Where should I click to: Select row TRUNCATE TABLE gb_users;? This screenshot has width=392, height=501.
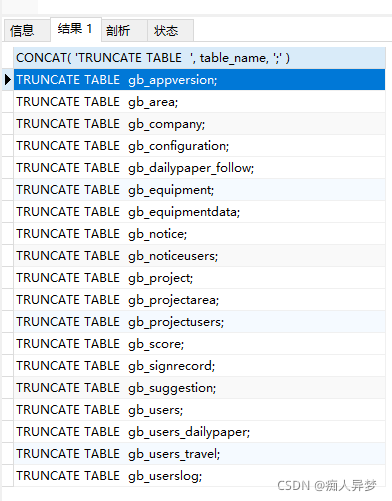point(199,410)
